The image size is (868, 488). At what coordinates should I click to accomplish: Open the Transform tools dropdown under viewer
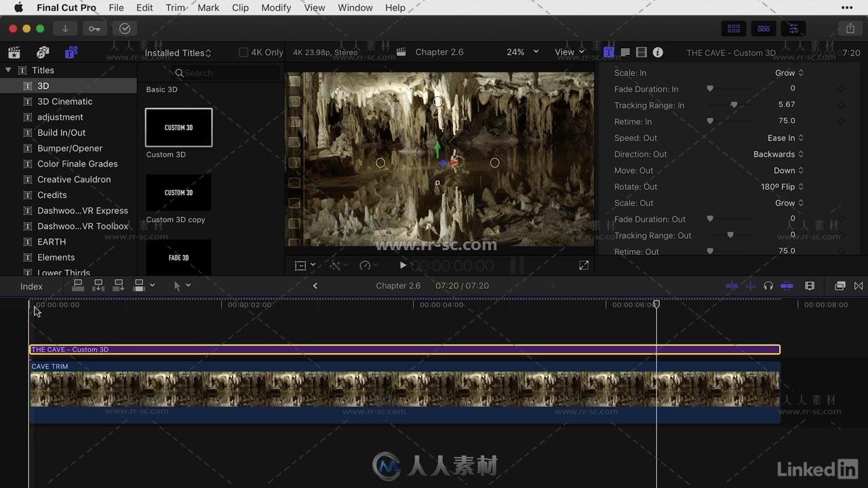(305, 266)
